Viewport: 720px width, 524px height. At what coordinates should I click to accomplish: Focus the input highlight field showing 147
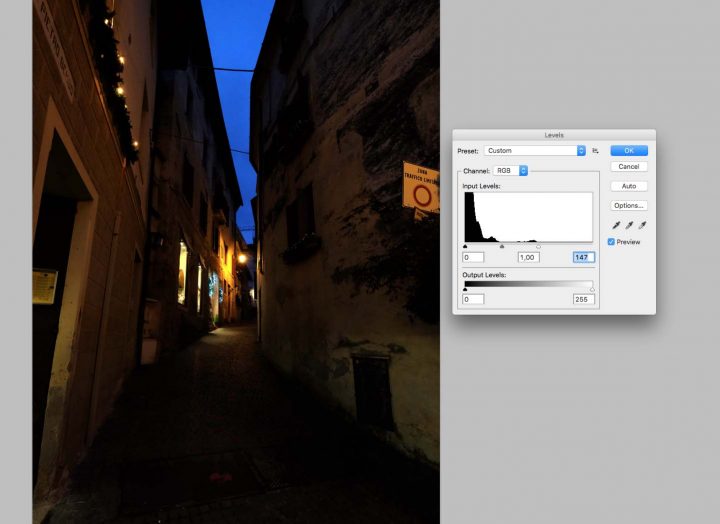[584, 257]
